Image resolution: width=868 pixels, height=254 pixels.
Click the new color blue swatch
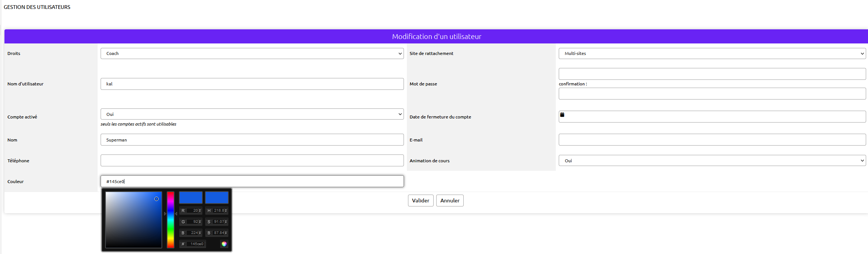(x=191, y=198)
